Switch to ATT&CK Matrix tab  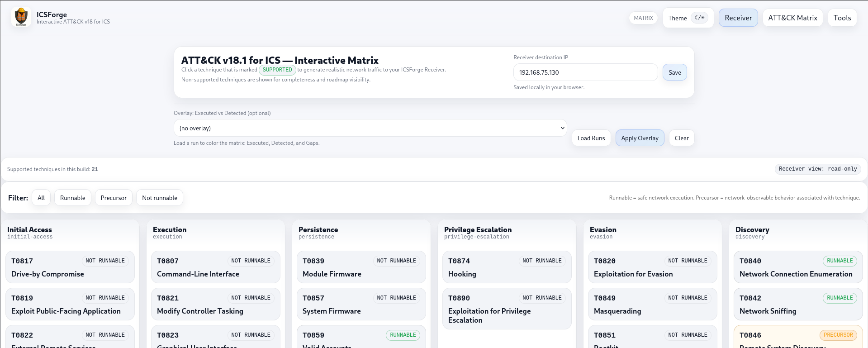[x=792, y=18]
